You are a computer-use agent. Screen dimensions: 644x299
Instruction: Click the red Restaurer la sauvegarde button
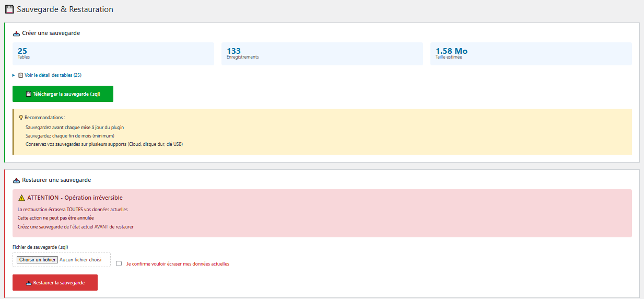55,282
